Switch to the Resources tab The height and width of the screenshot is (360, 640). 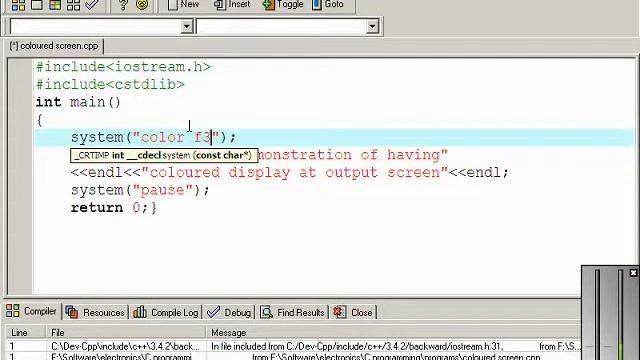pyautogui.click(x=95, y=312)
